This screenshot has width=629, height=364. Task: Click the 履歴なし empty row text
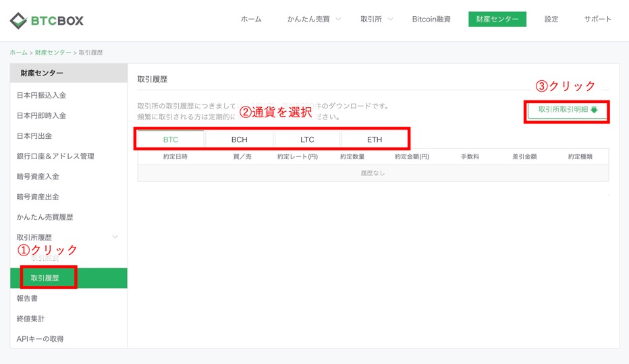click(373, 173)
